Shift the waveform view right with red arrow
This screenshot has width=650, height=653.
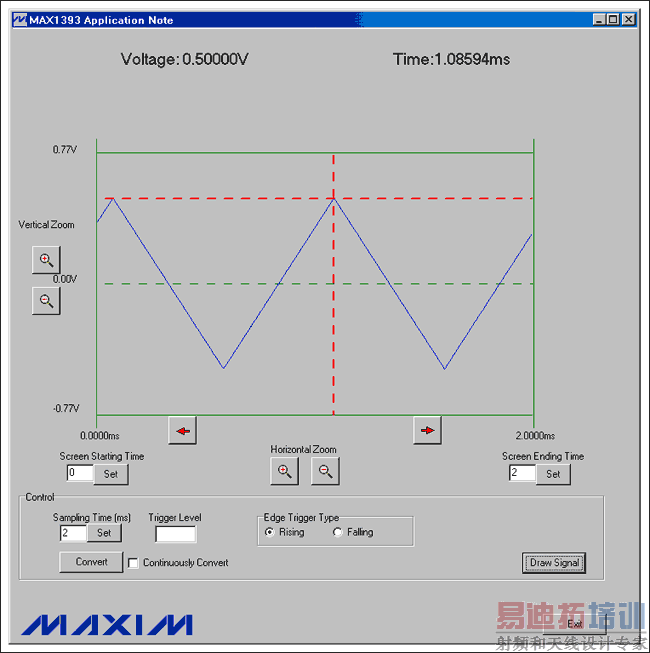[427, 430]
